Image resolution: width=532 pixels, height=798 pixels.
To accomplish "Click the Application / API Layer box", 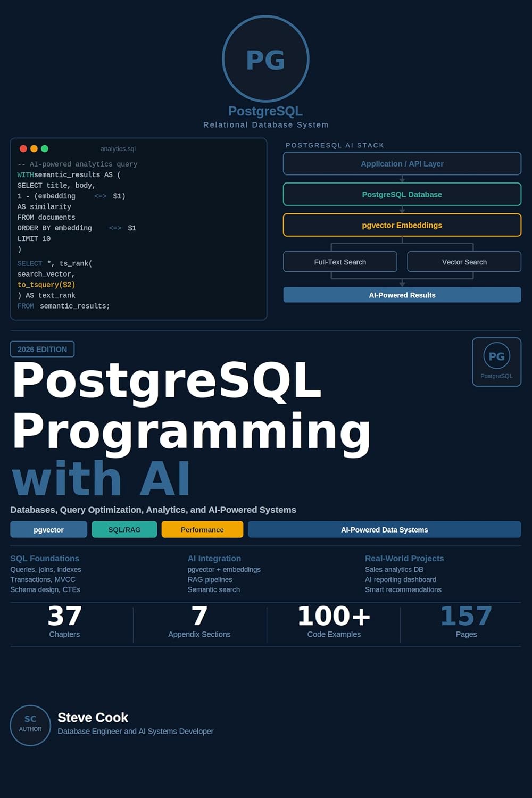I will pos(402,164).
